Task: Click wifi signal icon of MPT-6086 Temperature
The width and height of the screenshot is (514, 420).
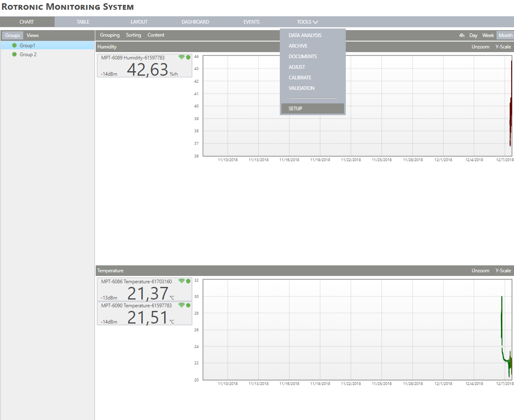Action: (182, 281)
